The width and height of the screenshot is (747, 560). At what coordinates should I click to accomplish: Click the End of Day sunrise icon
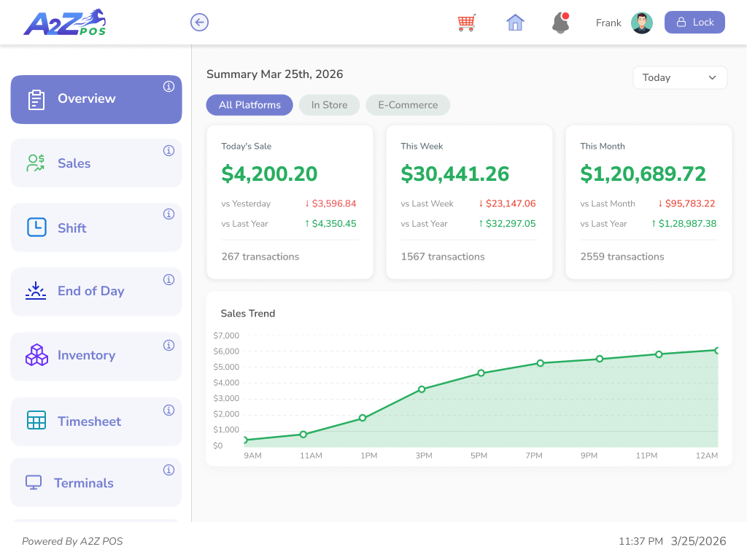pyautogui.click(x=35, y=291)
